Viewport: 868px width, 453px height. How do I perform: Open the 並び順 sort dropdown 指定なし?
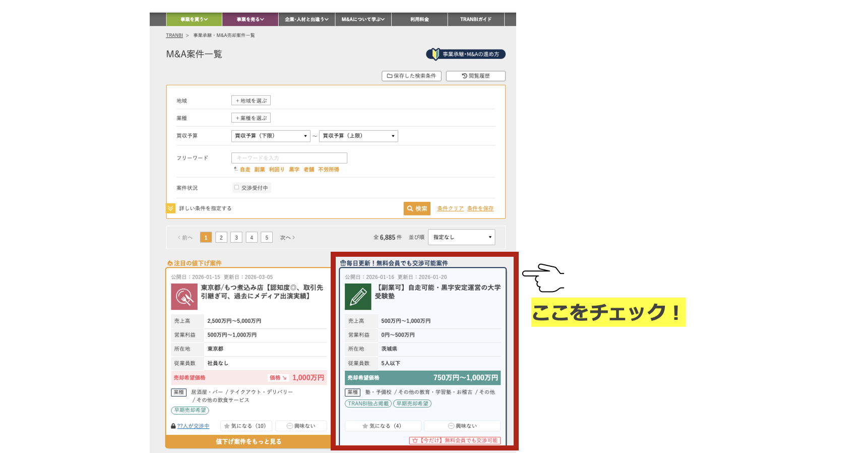pos(462,237)
